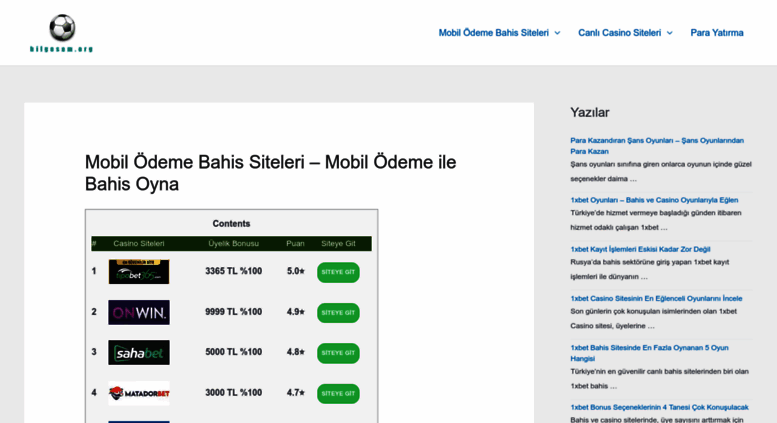Open En Fazla Oynanan 5 Oyun article
The height and width of the screenshot is (423, 777).
(x=649, y=353)
